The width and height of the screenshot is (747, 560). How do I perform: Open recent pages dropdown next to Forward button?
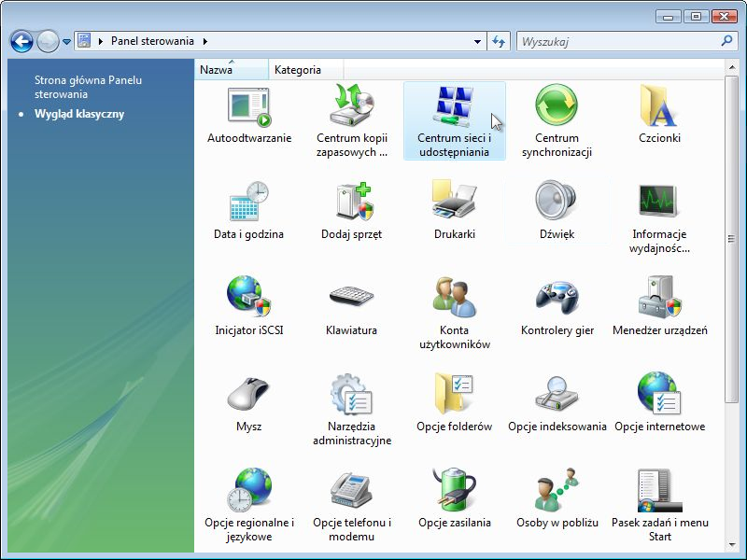pyautogui.click(x=67, y=42)
